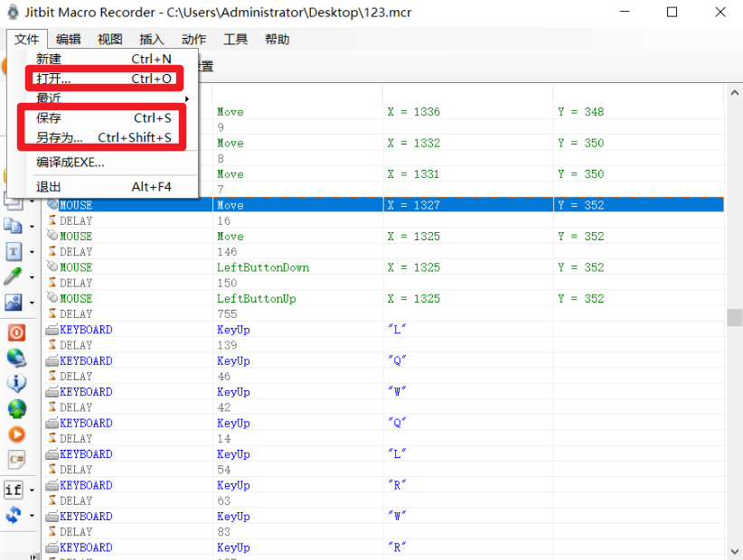Open dropdown arrow next to if icon
The image size is (743, 560).
coord(32,490)
